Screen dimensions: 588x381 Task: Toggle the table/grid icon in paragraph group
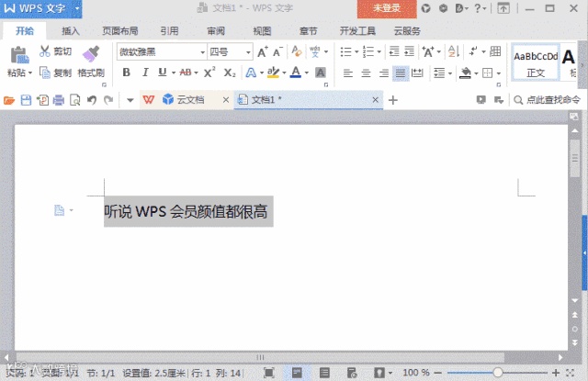pyautogui.click(x=495, y=51)
